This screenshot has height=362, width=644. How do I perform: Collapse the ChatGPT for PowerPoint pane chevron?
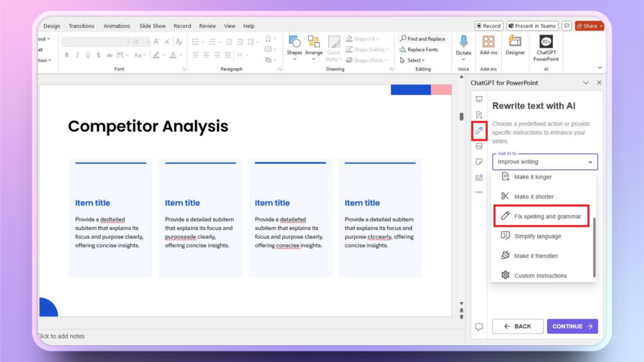pos(586,83)
